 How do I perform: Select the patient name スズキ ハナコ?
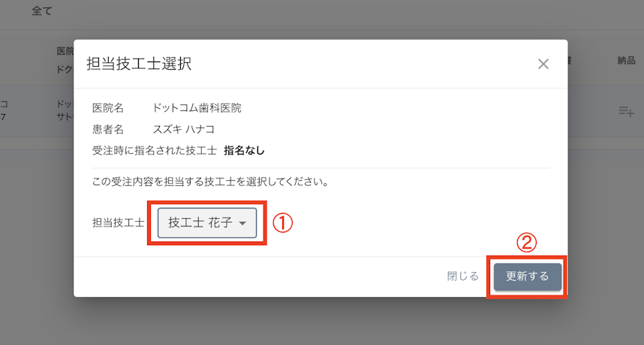(x=184, y=129)
